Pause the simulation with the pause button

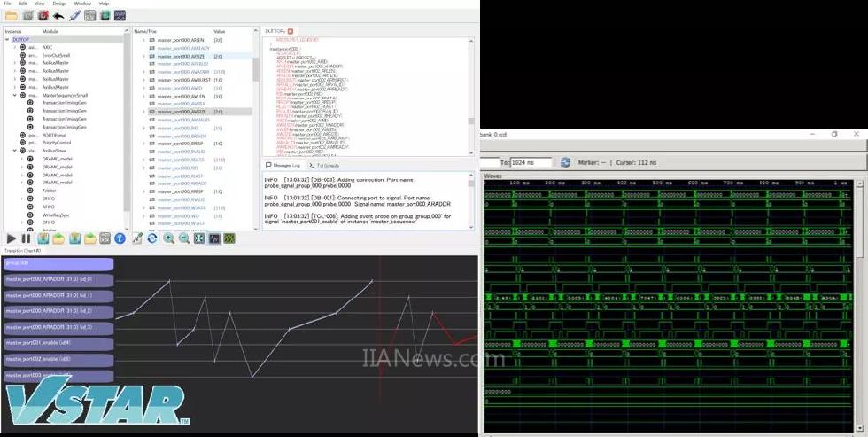tap(26, 238)
